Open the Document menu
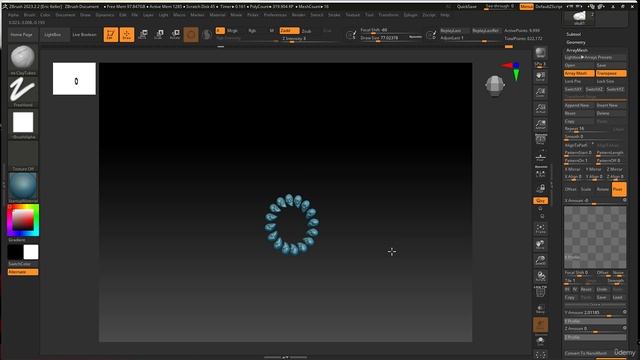The image size is (640, 360). tap(65, 15)
